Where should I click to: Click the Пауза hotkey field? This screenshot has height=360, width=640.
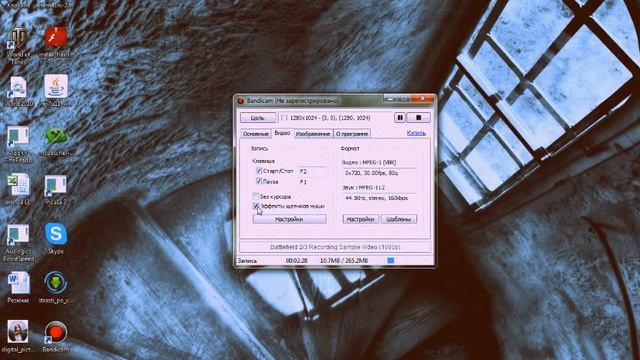pyautogui.click(x=312, y=182)
